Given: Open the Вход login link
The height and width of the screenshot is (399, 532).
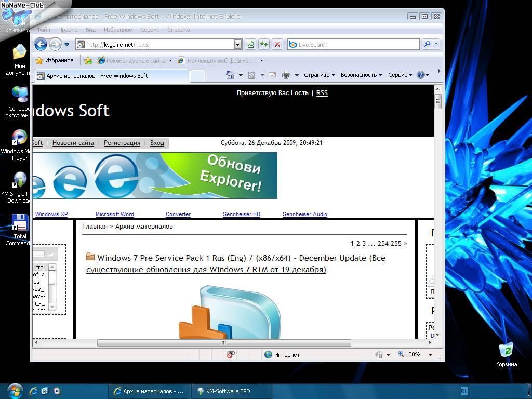Looking at the screenshot, I should click(x=157, y=143).
